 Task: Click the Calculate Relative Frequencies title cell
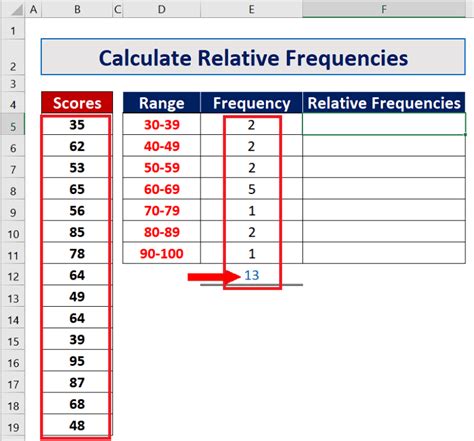253,57
